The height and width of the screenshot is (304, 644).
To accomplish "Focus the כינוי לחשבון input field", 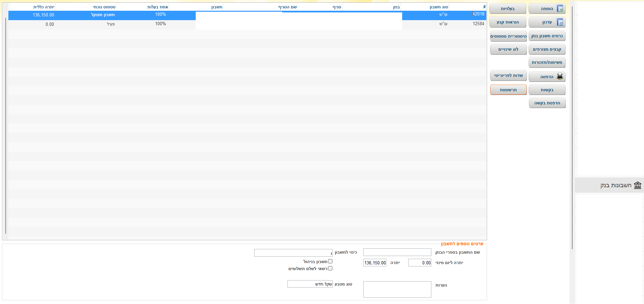I will (x=293, y=253).
